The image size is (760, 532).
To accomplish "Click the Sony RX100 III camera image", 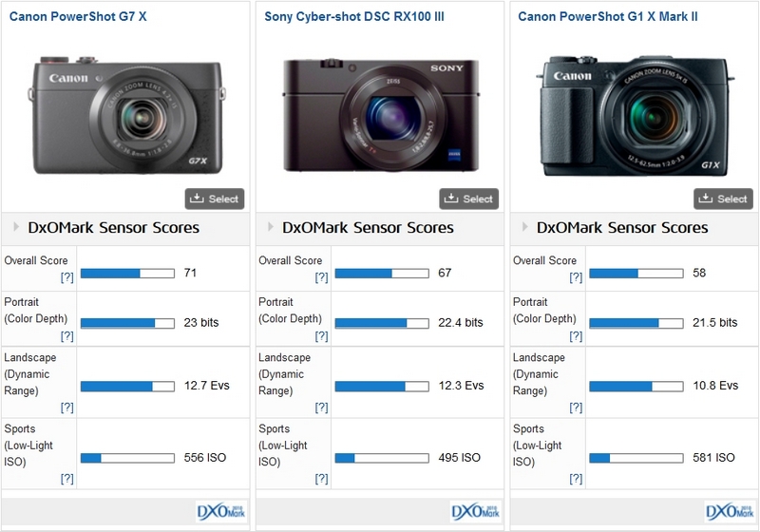I will [381, 115].
